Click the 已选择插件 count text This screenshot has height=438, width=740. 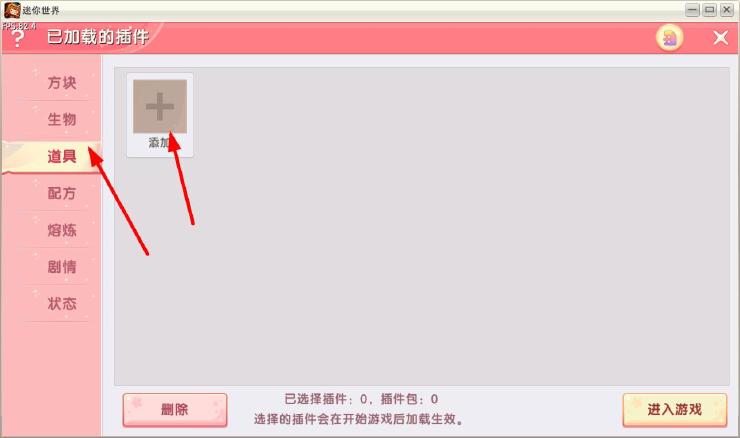pyautogui.click(x=361, y=399)
